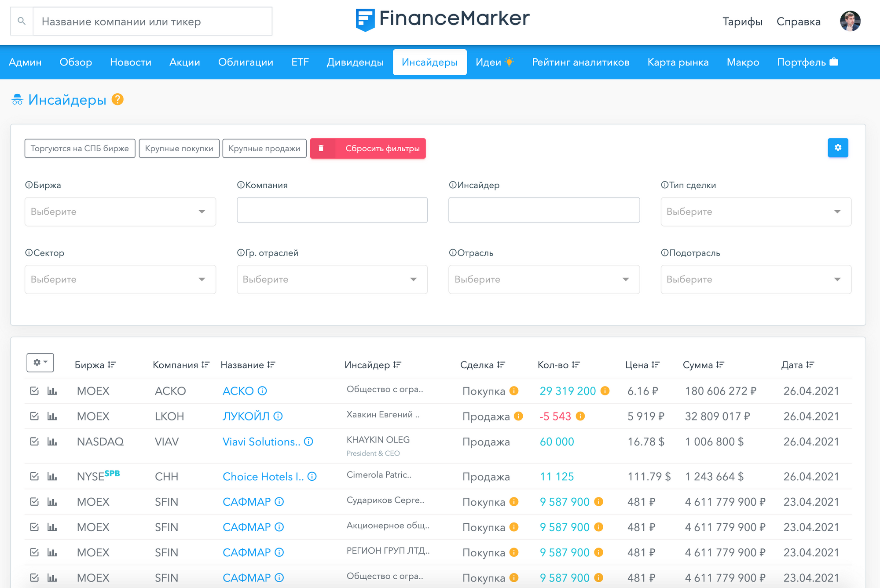Screen dimensions: 880x588
Task: Focus the company or ticker search field
Action: coord(152,21)
